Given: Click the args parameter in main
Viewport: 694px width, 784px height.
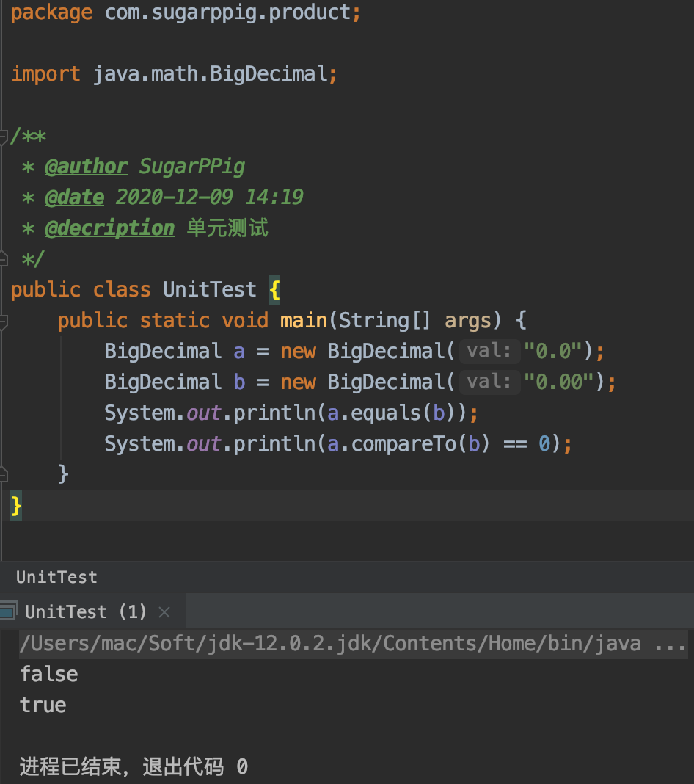Looking at the screenshot, I should click(467, 321).
